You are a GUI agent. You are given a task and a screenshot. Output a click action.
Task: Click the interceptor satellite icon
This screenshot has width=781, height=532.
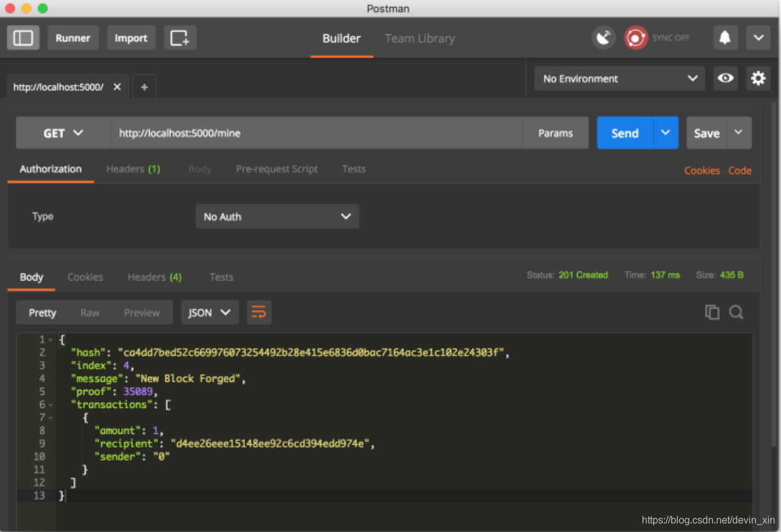point(604,38)
